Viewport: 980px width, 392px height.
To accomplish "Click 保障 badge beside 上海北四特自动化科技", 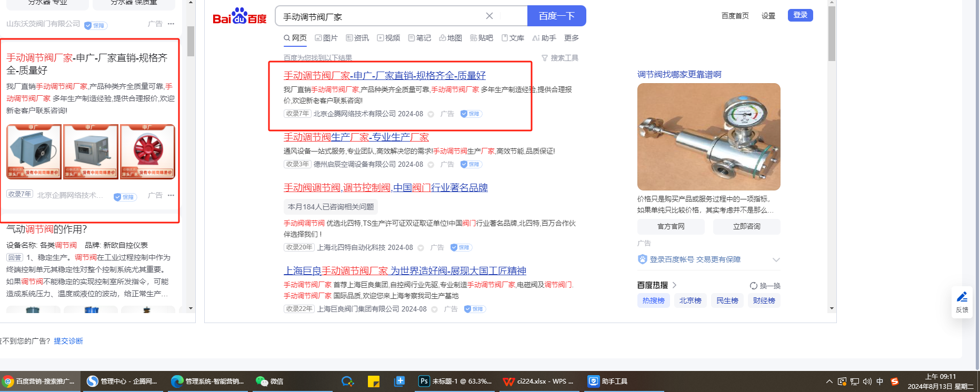I will click(461, 247).
